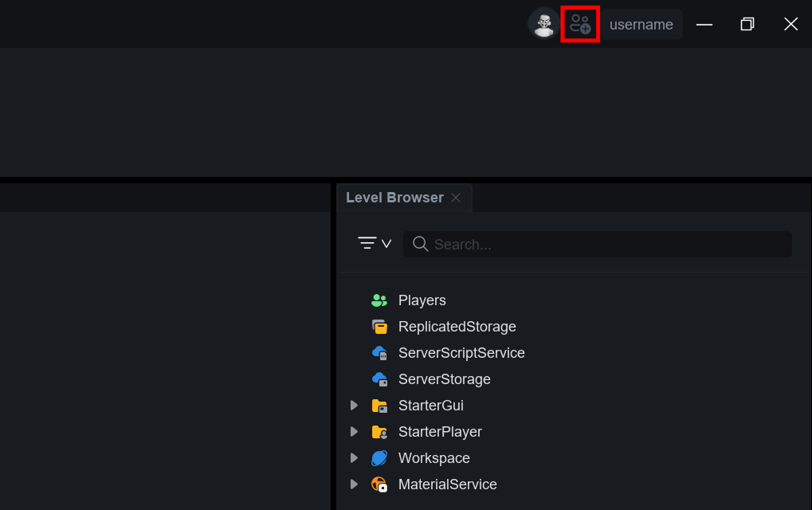This screenshot has height=510, width=812.
Task: Switch to the Level Browser tab
Action: pos(394,198)
